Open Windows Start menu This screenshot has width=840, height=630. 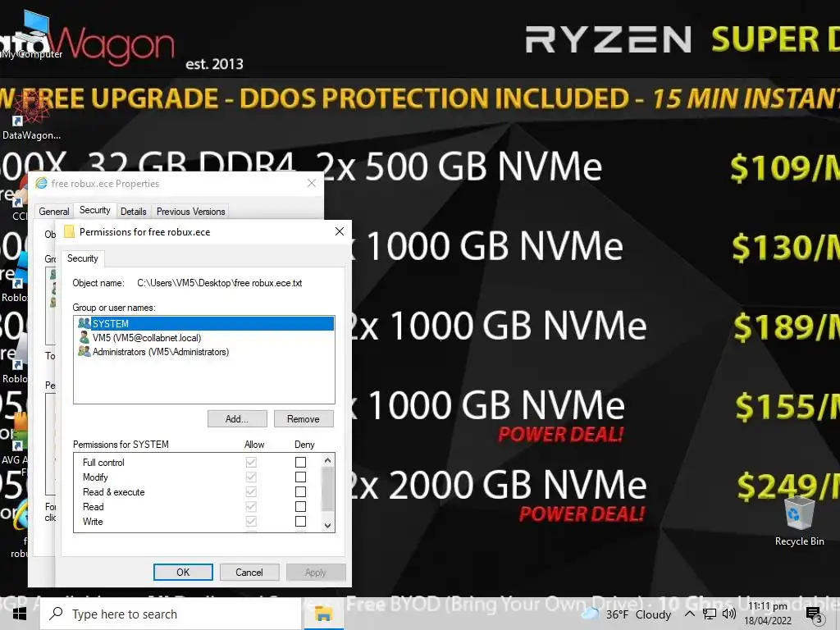(20, 614)
